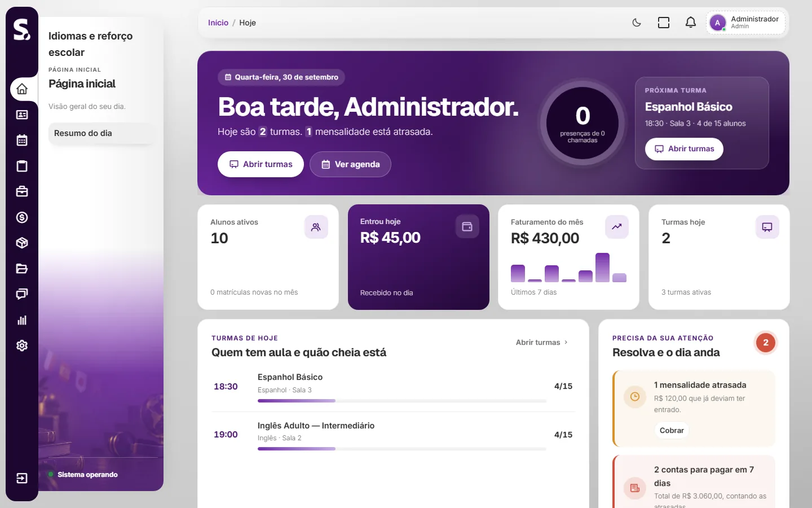Click the '1 mensalidade atrasada' alert title
Image resolution: width=812 pixels, height=508 pixels.
[700, 385]
